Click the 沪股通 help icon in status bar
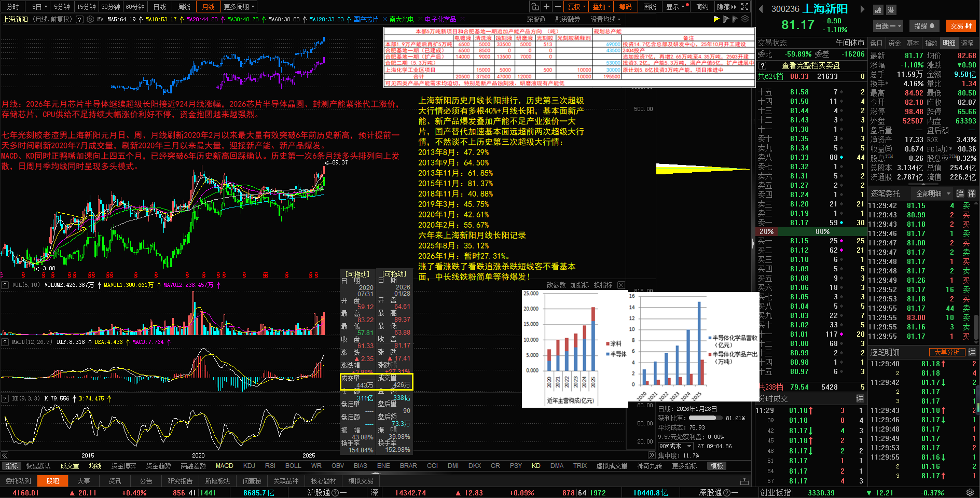 pos(335,493)
